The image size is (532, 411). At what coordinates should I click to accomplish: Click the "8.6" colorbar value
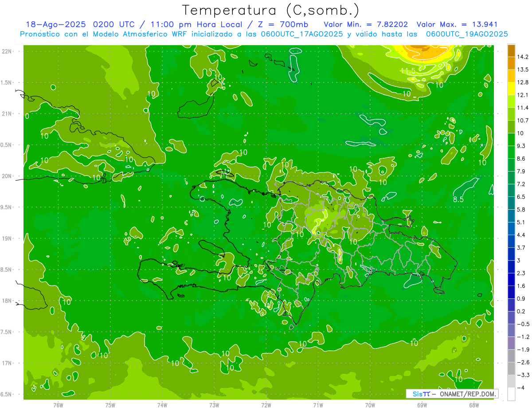(522, 159)
